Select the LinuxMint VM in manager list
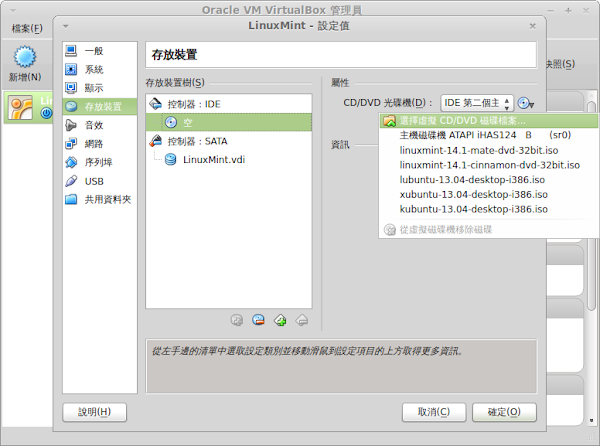The width and height of the screenshot is (600, 446). (x=28, y=107)
